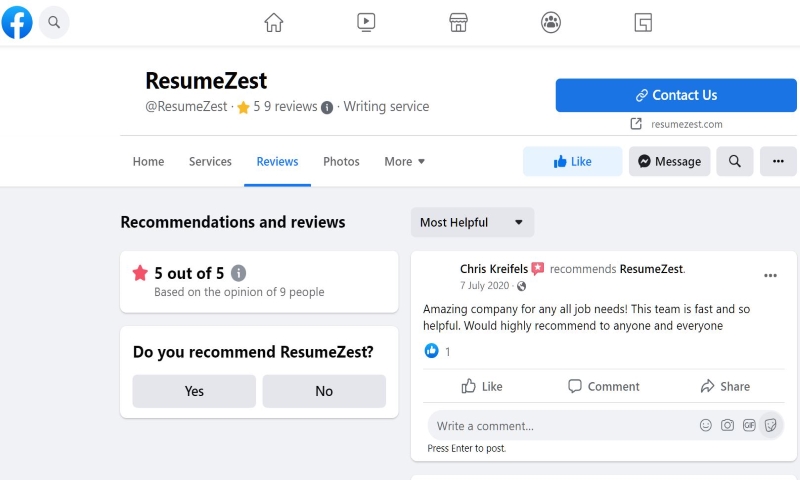Open review post options menu

coord(770,275)
